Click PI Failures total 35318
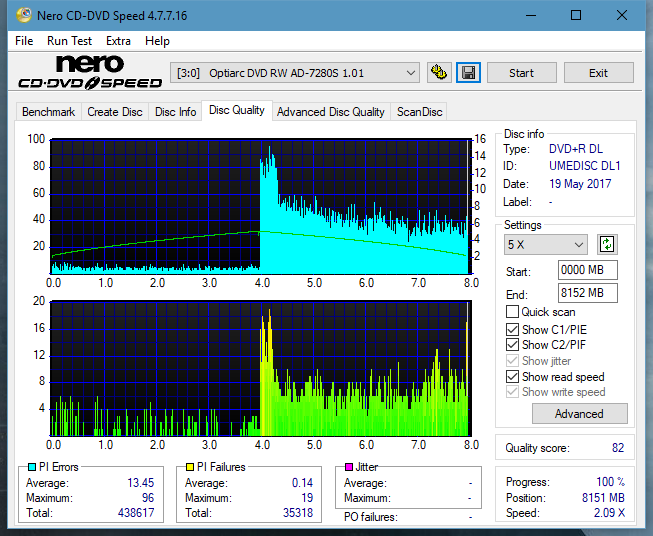 (298, 512)
